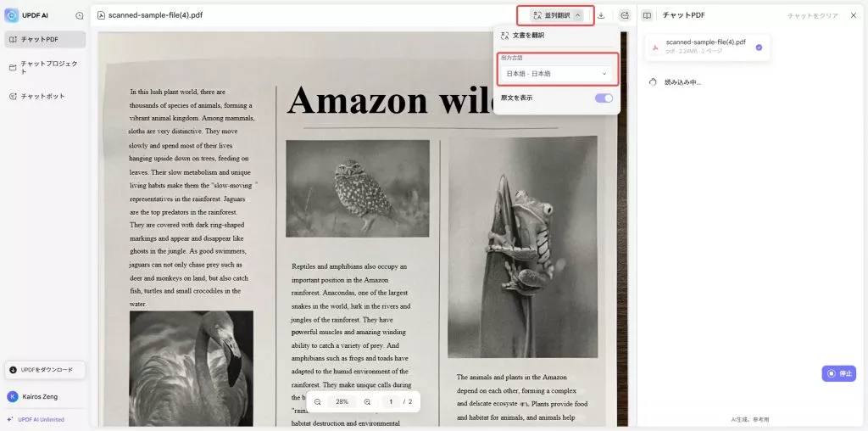Click the chat panel toggle icon
Viewport: 868px width, 431px height.
click(625, 15)
